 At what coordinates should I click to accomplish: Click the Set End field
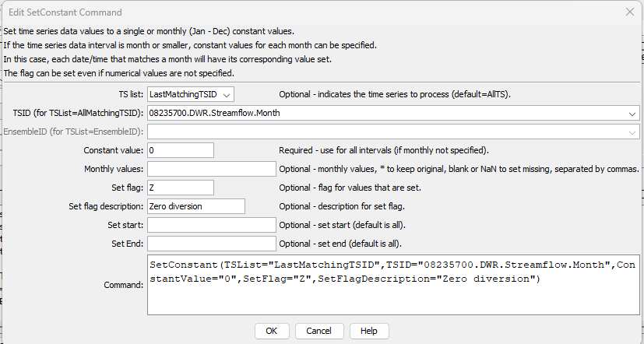coord(212,244)
